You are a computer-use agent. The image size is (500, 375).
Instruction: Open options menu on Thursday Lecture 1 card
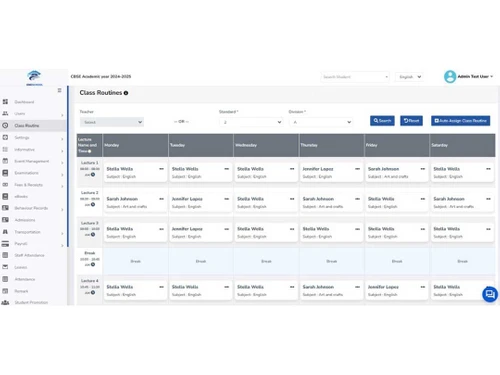[x=357, y=169]
